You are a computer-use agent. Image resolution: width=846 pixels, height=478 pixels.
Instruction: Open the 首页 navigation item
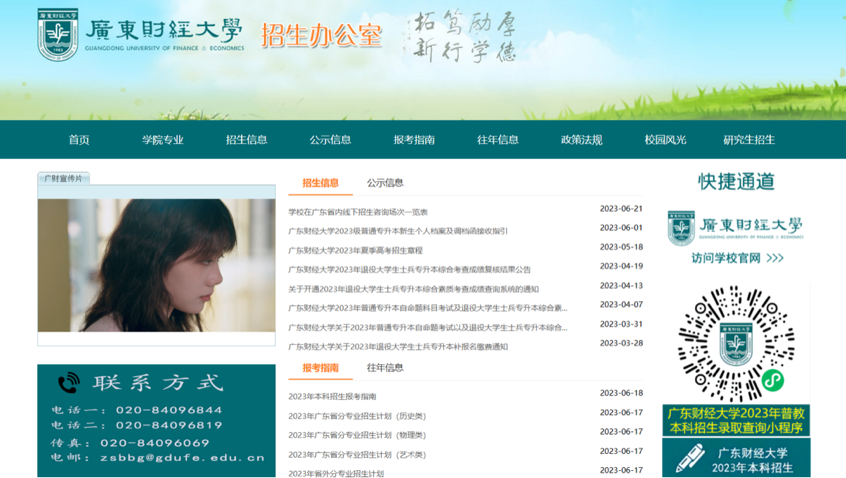[x=79, y=140]
